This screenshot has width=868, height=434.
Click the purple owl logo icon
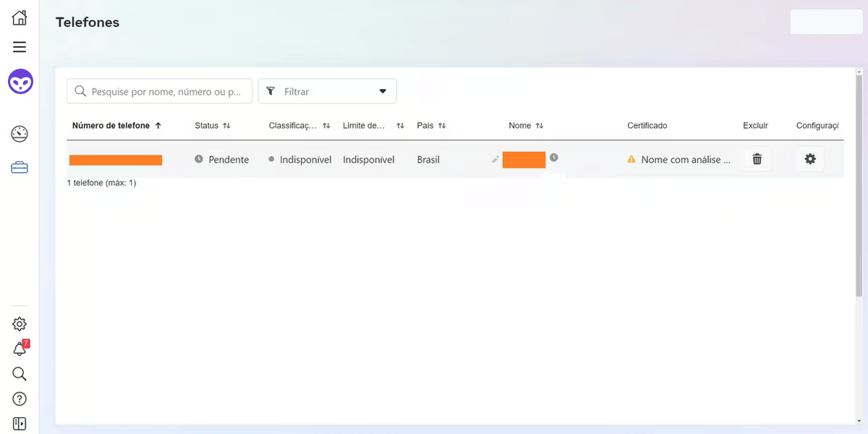pyautogui.click(x=20, y=82)
